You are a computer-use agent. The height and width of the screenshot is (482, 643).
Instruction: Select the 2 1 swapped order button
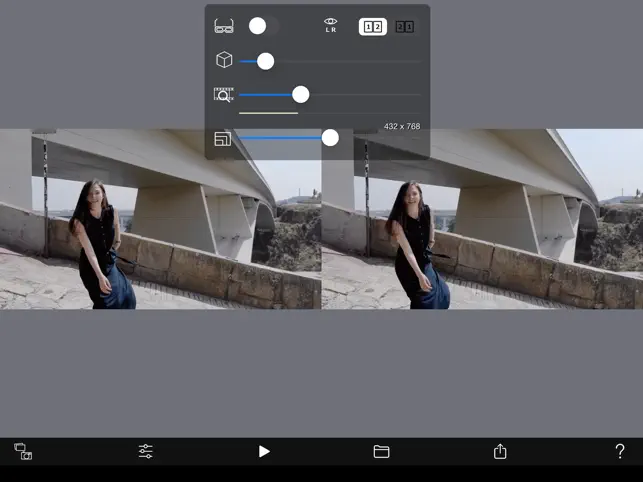pyautogui.click(x=404, y=27)
